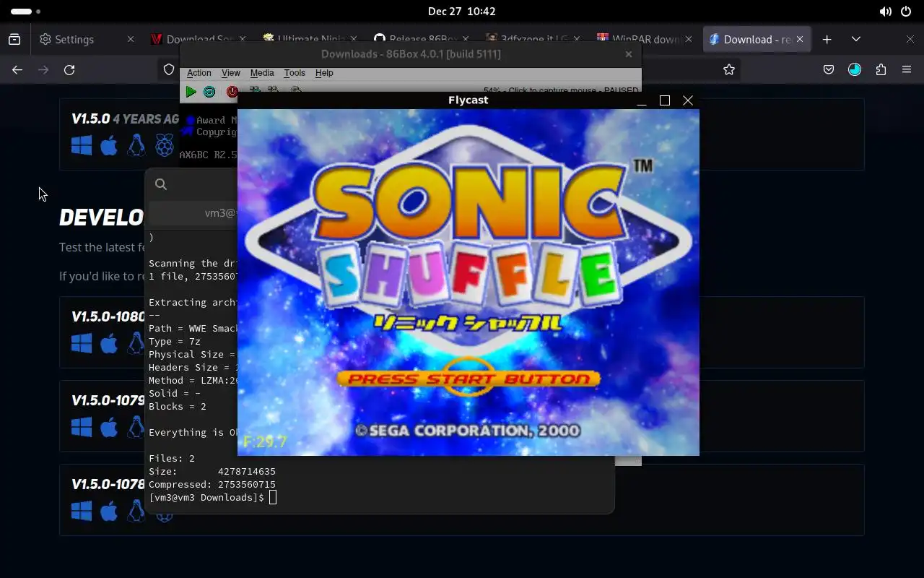
Task: Click Apple icon under V1.5.0-1078
Action: click(x=109, y=511)
